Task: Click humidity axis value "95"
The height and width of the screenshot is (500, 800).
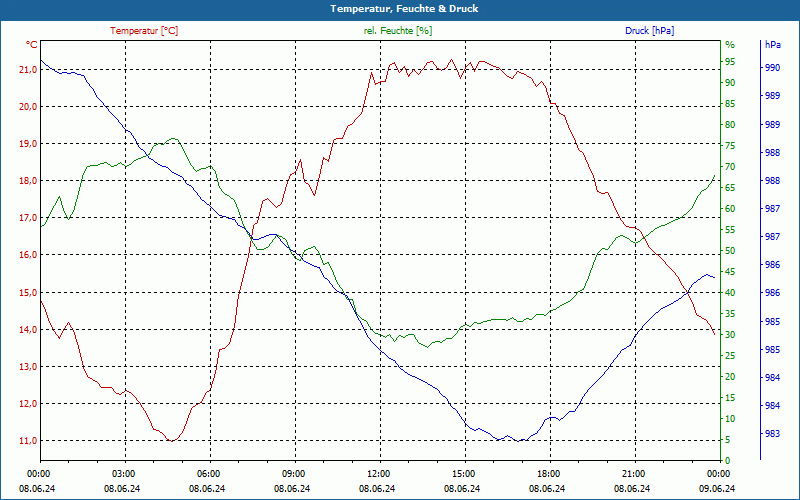Action: pyautogui.click(x=730, y=62)
